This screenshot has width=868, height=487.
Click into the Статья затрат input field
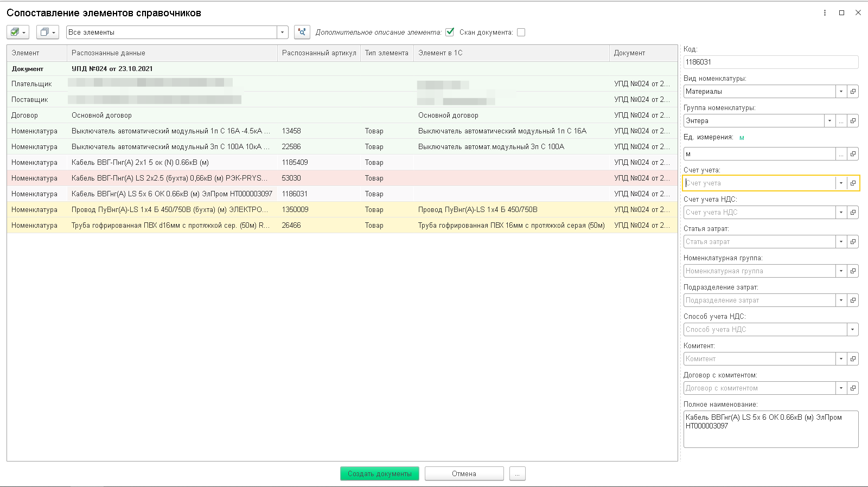tap(759, 242)
